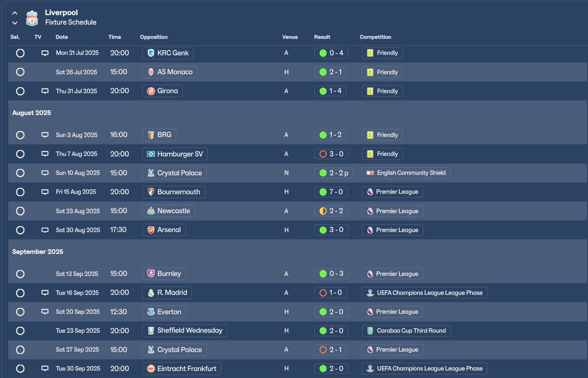Click the up chevron beside Liverpool
This screenshot has width=588, height=378.
[15, 13]
